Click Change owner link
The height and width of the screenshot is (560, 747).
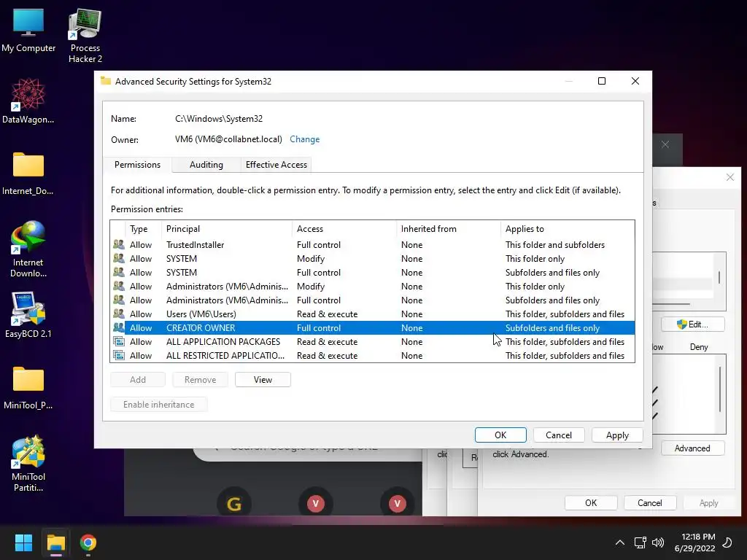click(304, 139)
